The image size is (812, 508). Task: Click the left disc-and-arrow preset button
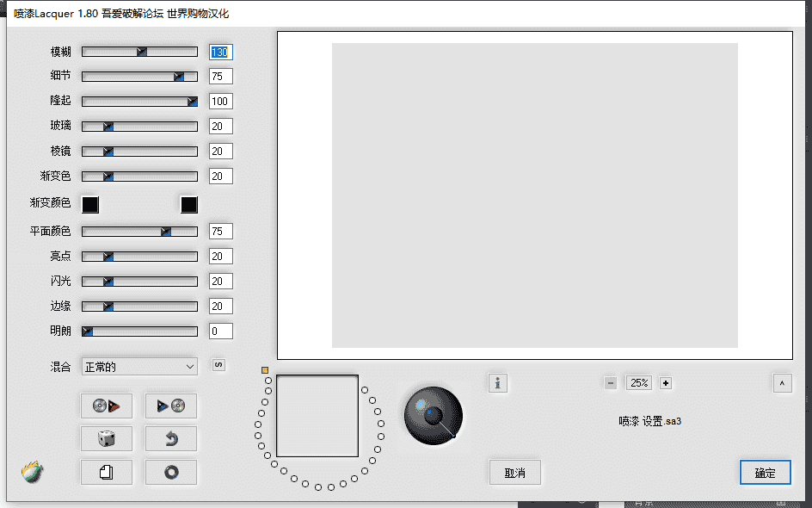pos(106,406)
